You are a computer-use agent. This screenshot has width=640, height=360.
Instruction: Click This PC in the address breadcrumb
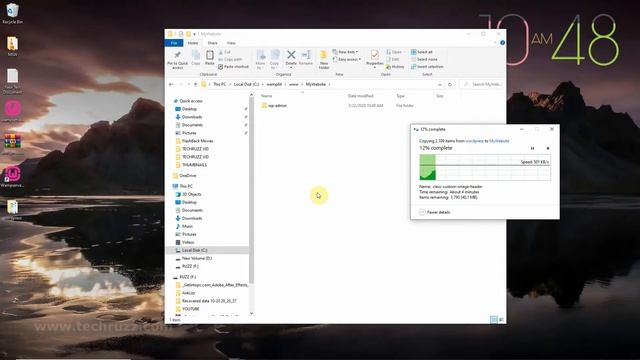tap(220, 84)
